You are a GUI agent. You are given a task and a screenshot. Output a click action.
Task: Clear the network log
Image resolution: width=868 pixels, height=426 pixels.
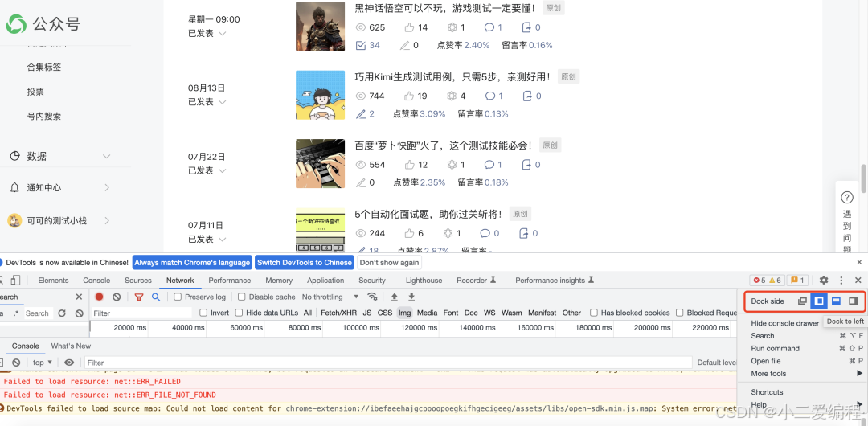(117, 297)
